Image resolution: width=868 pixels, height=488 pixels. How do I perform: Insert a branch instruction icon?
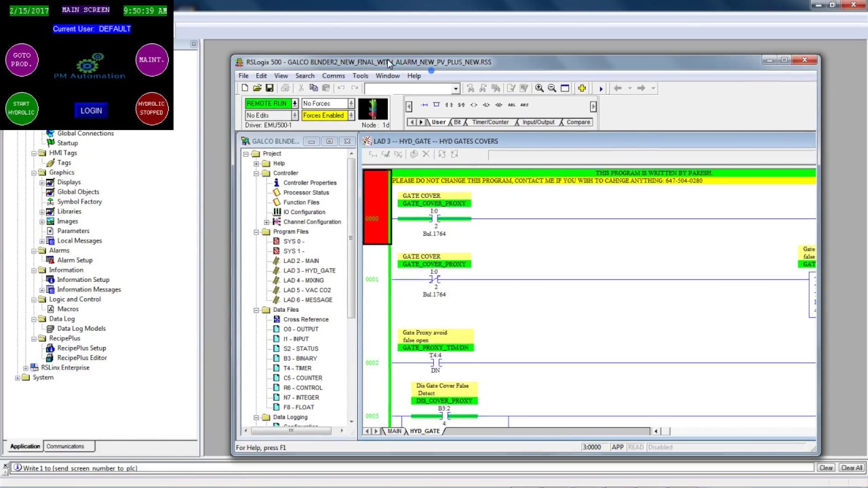(437, 105)
